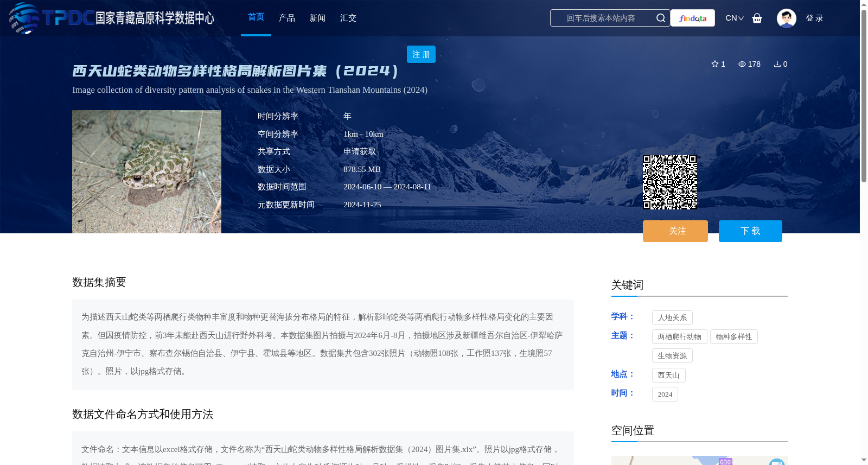Viewport: 868px width, 465px height.
Task: Click the user avatar icon
Action: click(786, 18)
